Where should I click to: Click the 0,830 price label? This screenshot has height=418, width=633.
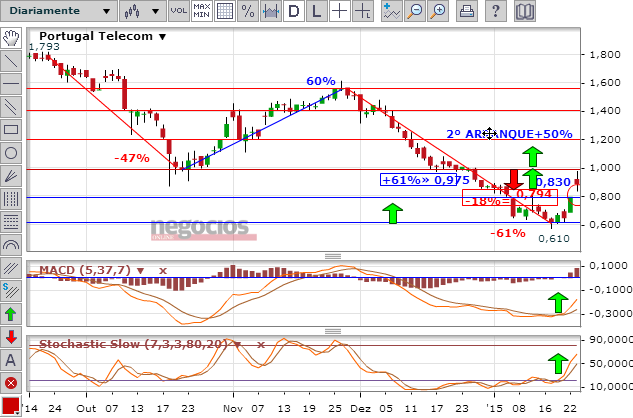(553, 182)
